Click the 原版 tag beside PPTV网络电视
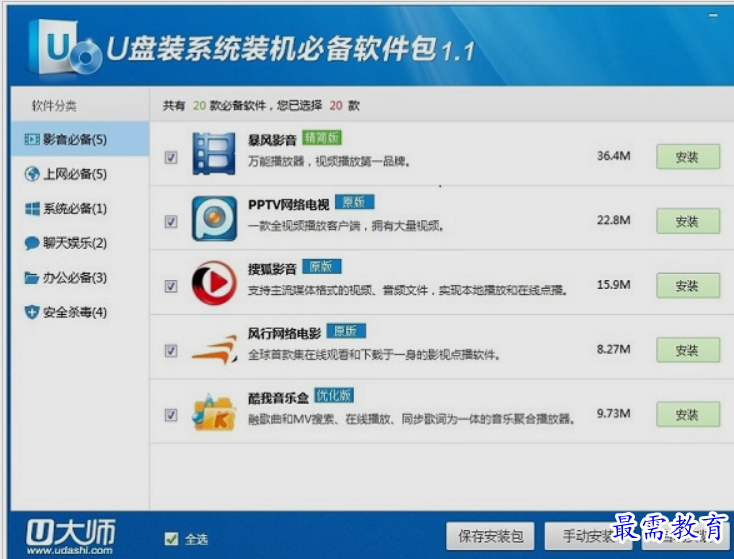 pyautogui.click(x=354, y=202)
